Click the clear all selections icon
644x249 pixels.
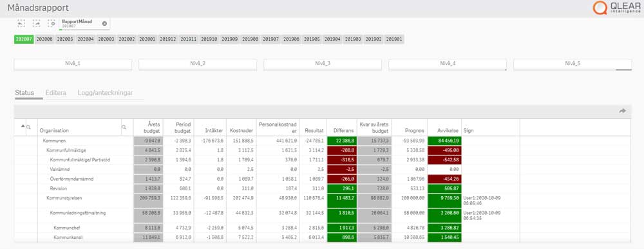coord(52,23)
